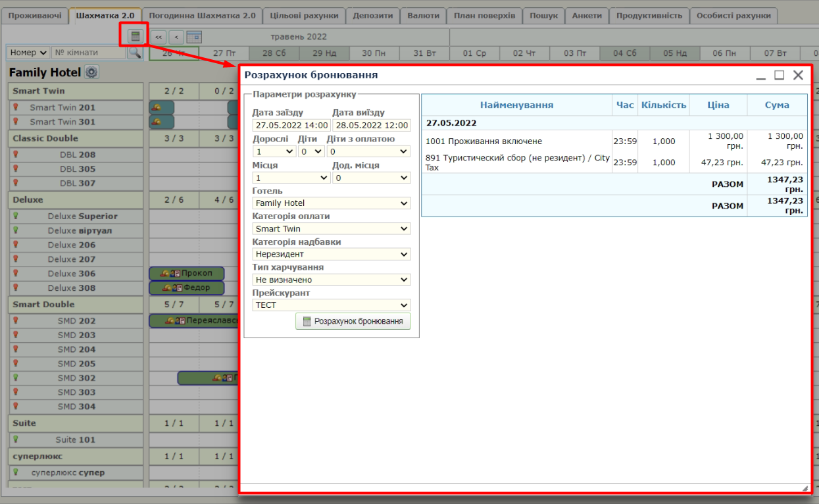Open the Номер search type dropdown
Image resolution: width=819 pixels, height=504 pixels.
(x=29, y=53)
